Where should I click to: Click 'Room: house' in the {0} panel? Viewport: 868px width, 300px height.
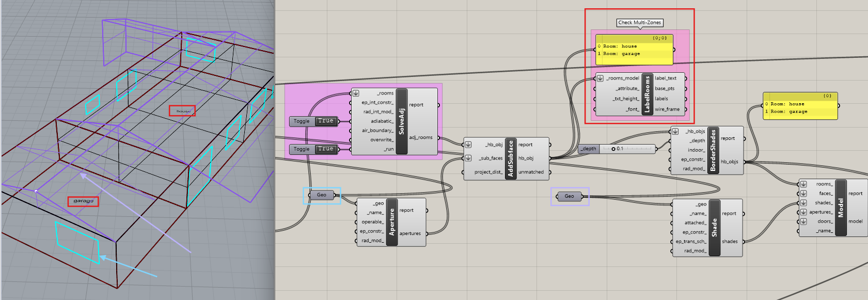tap(787, 104)
